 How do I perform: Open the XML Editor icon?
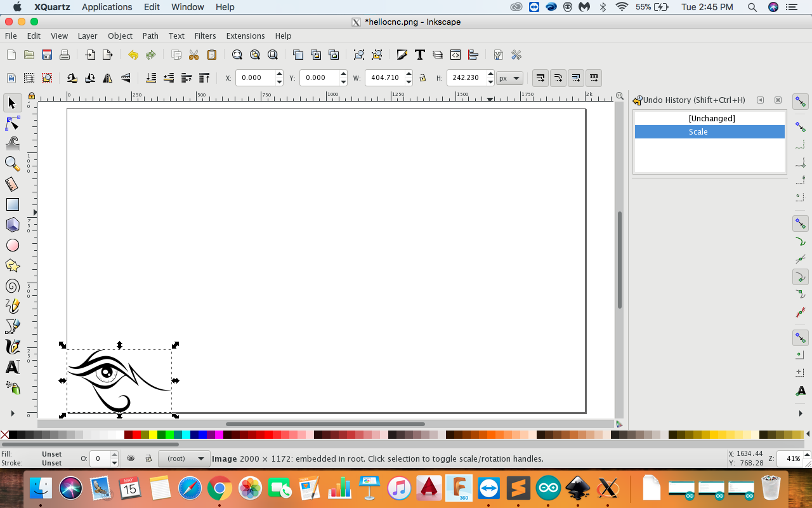point(455,55)
